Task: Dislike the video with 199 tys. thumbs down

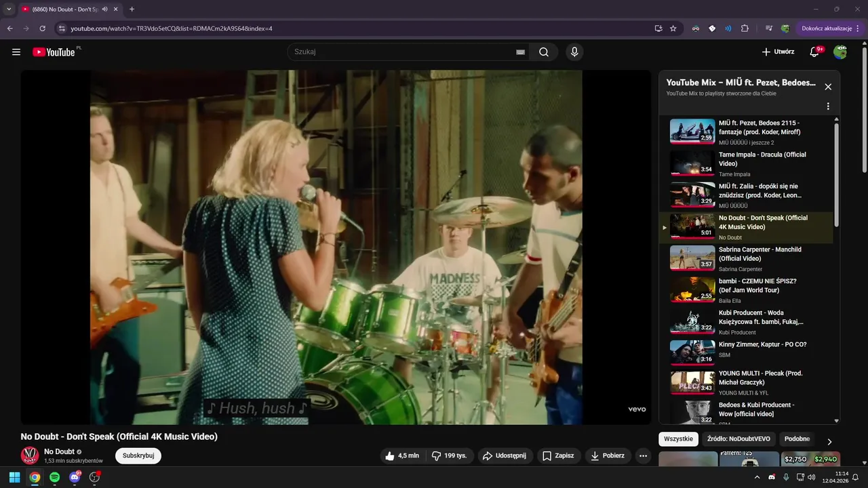Action: point(450,455)
